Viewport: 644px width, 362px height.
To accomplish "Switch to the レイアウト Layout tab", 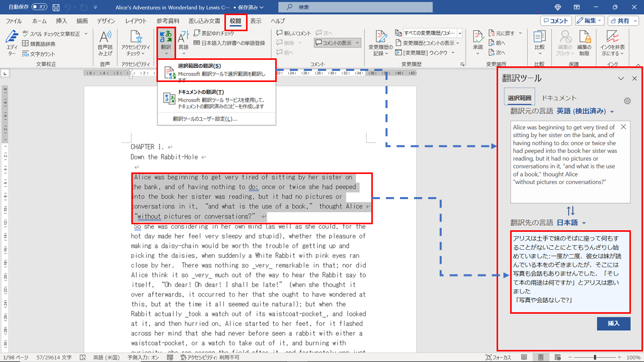I will [x=136, y=21].
